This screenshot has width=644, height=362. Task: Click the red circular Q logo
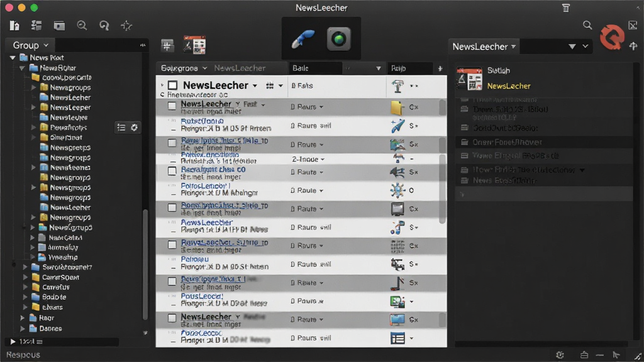612,37
